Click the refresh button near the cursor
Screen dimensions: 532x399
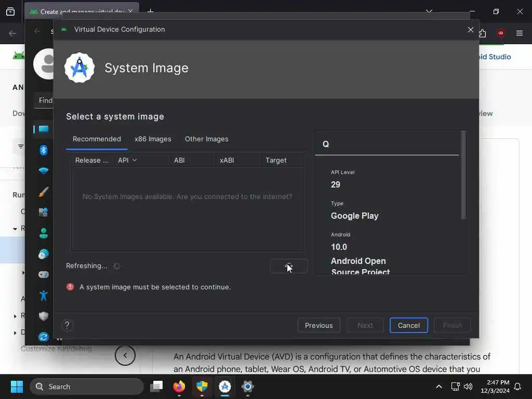pyautogui.click(x=289, y=266)
